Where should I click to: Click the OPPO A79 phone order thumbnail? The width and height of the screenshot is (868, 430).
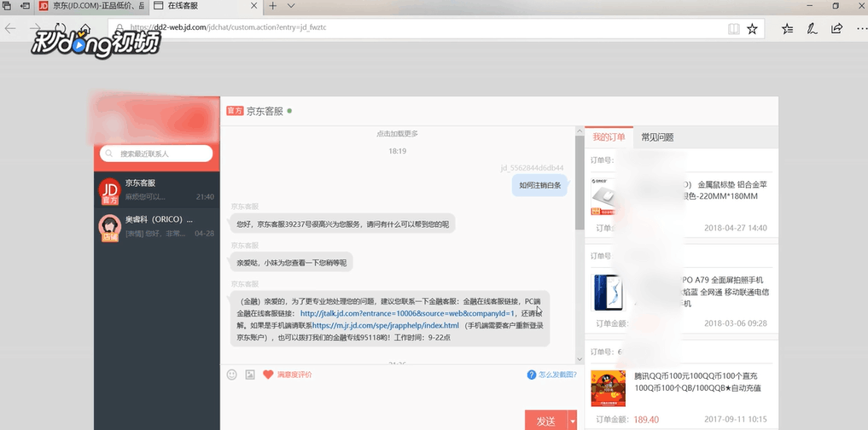tap(609, 292)
